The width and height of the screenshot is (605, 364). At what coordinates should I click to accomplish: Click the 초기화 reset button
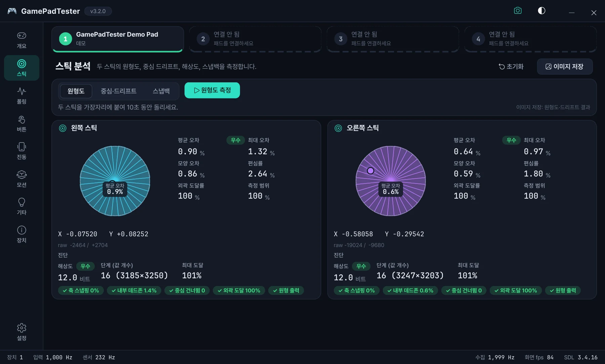click(x=511, y=67)
